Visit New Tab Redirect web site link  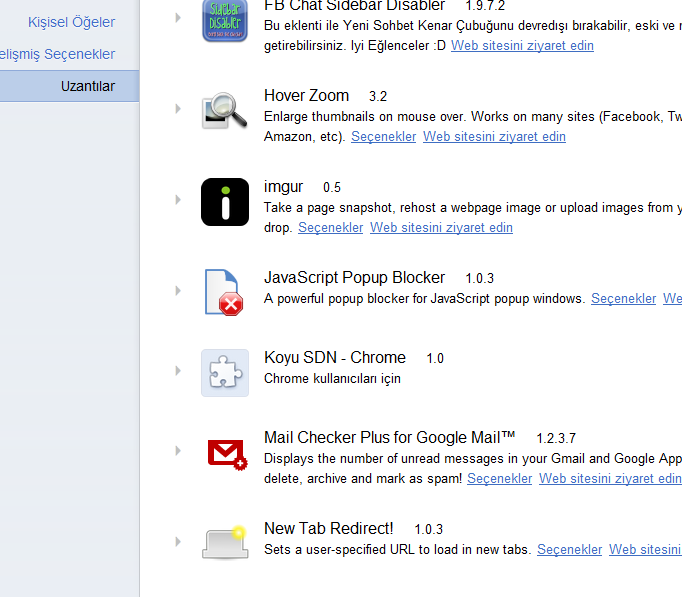(645, 550)
